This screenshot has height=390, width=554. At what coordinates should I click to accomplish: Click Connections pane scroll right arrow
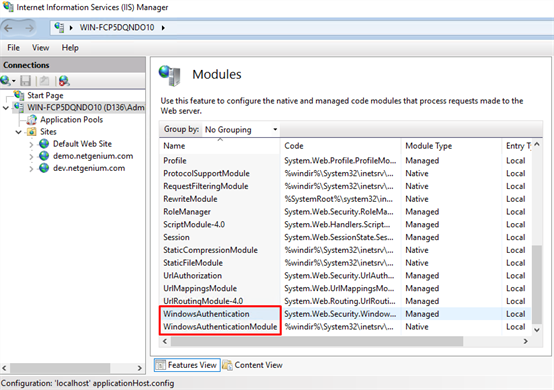tap(140, 368)
